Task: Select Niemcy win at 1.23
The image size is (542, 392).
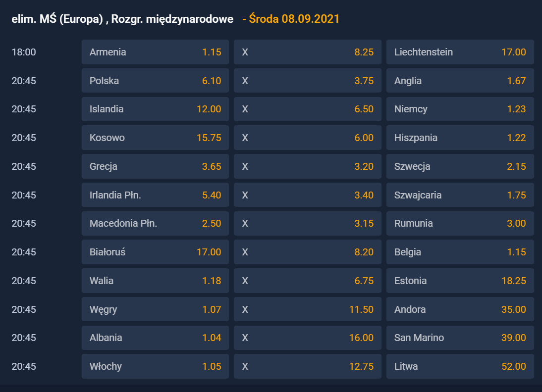Action: 460,109
